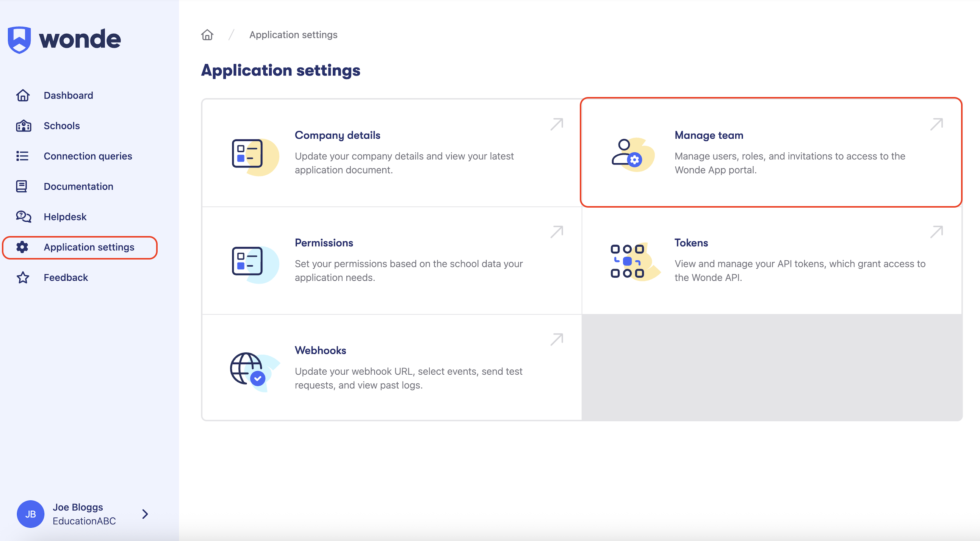Viewport: 980px width, 541px height.
Task: Click the home icon in breadcrumb
Action: pos(207,34)
